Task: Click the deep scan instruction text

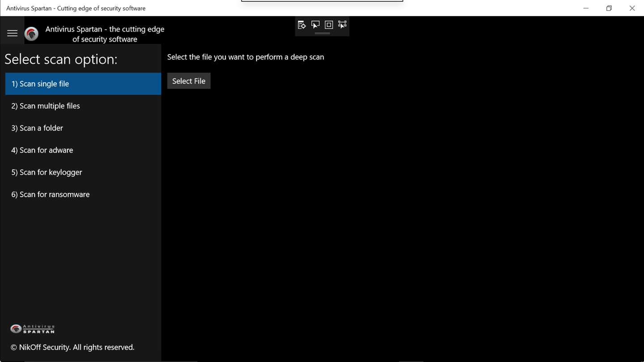Action: [x=246, y=57]
